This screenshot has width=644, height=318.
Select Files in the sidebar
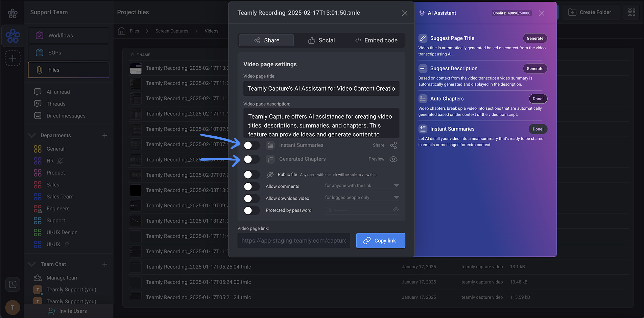click(69, 70)
